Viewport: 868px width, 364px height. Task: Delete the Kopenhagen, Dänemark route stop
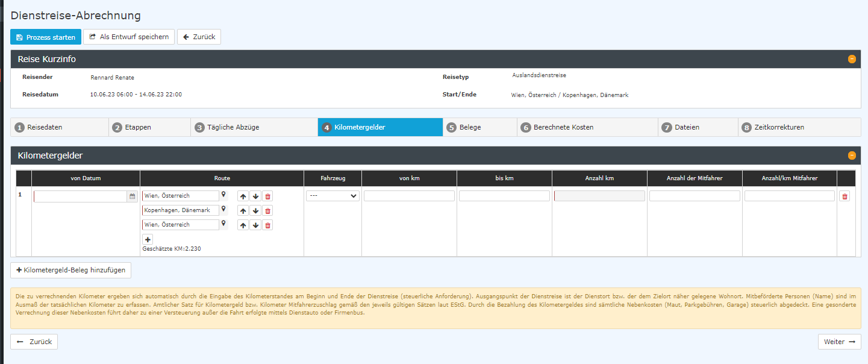click(268, 211)
